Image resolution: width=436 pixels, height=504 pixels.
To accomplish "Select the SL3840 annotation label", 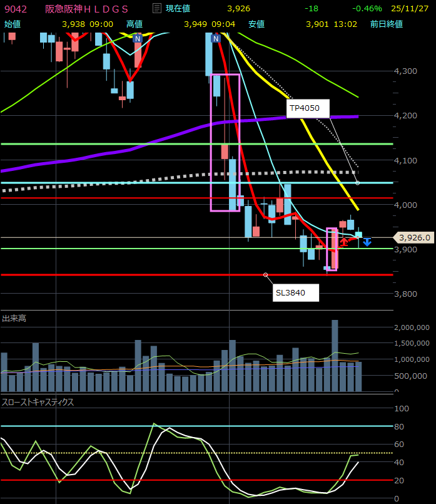I will tap(295, 292).
